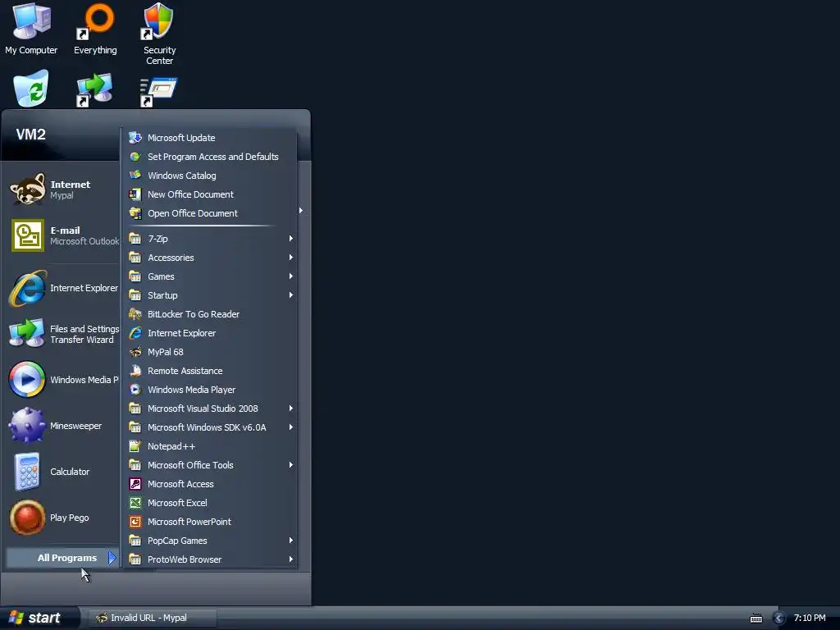Launch Internet Explorer from pinned list

click(x=63, y=288)
